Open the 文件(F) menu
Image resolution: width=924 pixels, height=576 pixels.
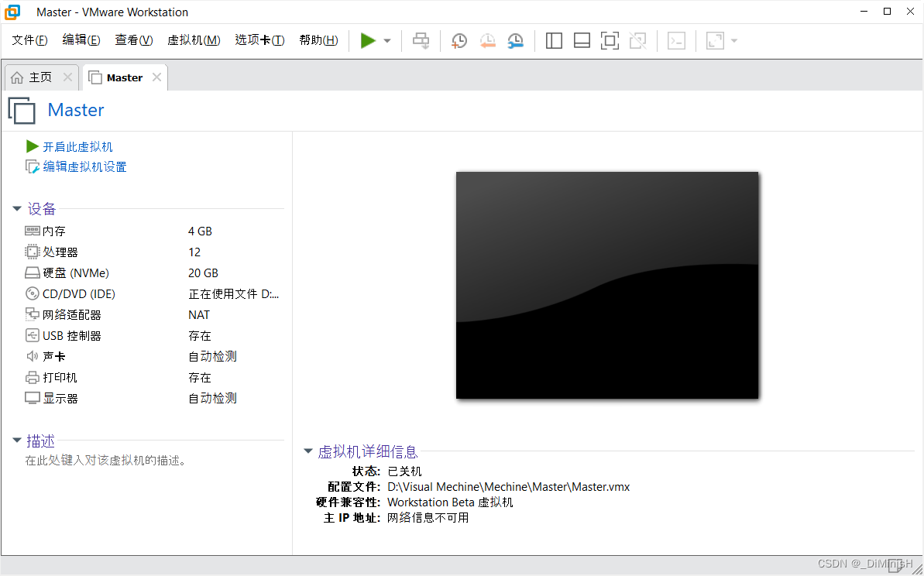(x=29, y=40)
